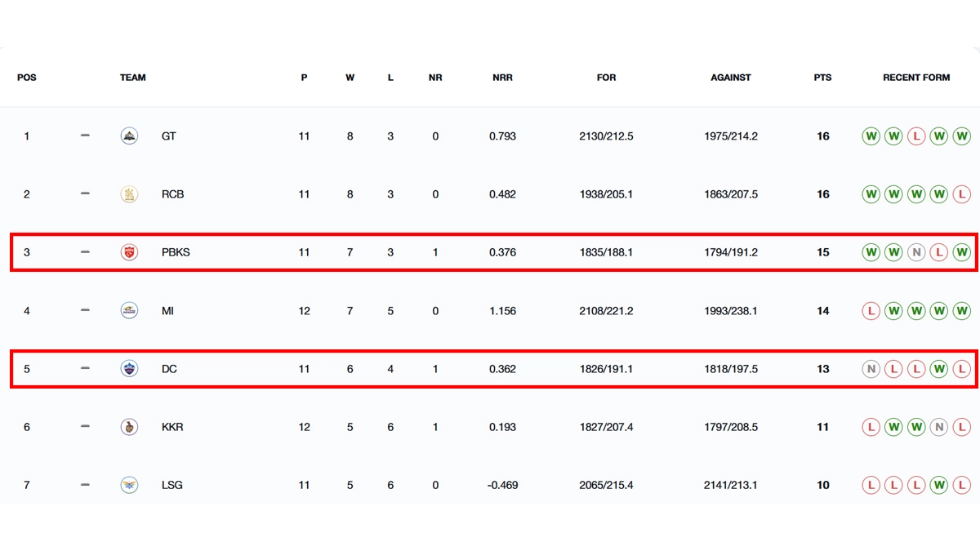Click GT's third recent-form result (L)
Image resolution: width=980 pixels, height=551 pixels.
(x=916, y=136)
